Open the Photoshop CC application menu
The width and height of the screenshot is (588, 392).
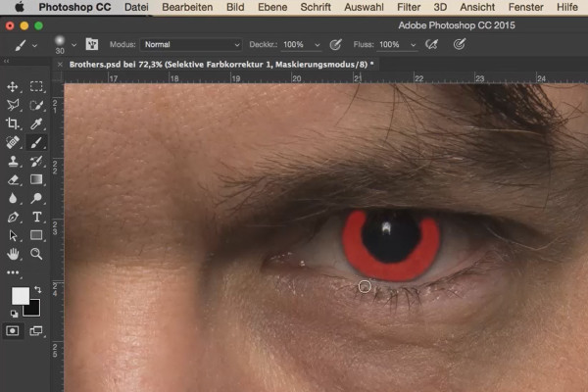[x=74, y=7]
